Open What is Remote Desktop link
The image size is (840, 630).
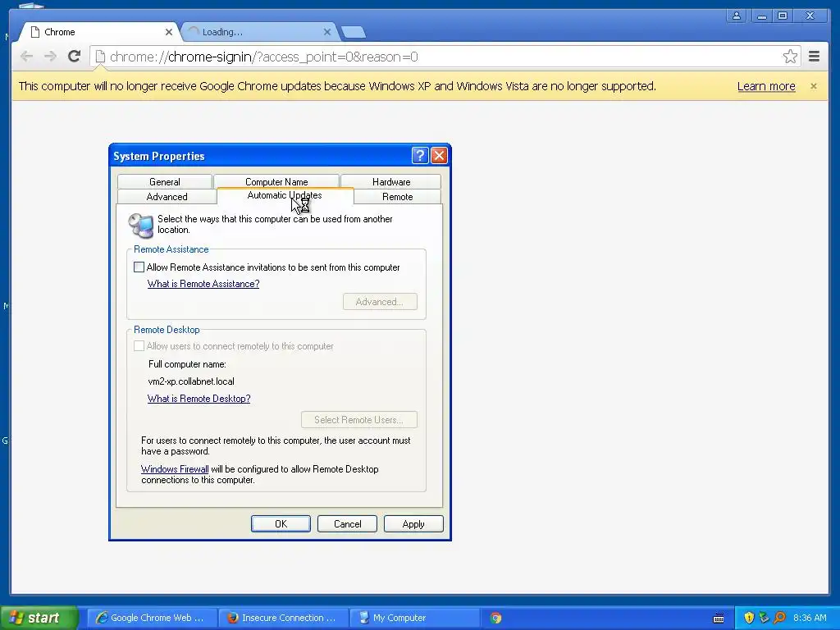point(199,399)
